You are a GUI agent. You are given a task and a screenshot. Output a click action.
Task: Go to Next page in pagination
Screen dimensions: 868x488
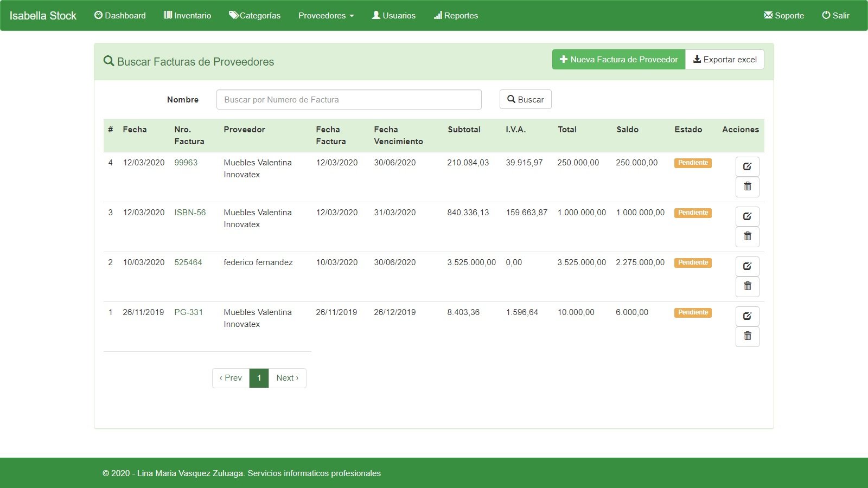(287, 378)
